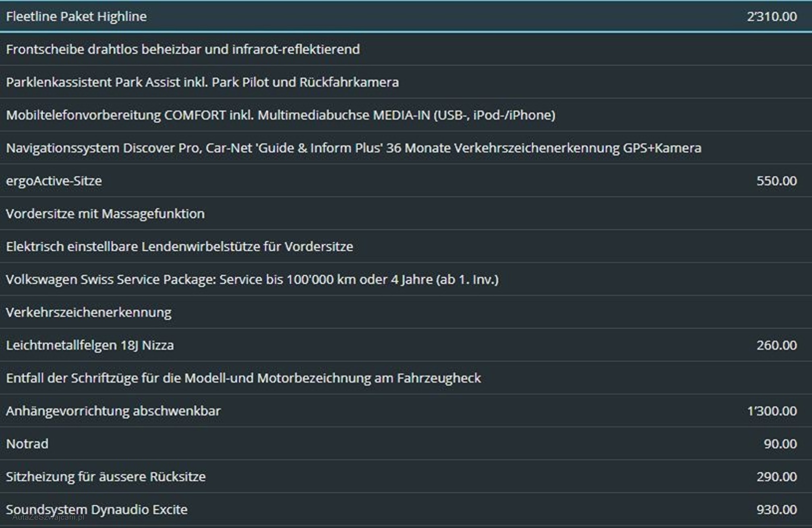Select the Notrad row
This screenshot has height=528, width=812.
pos(406,443)
